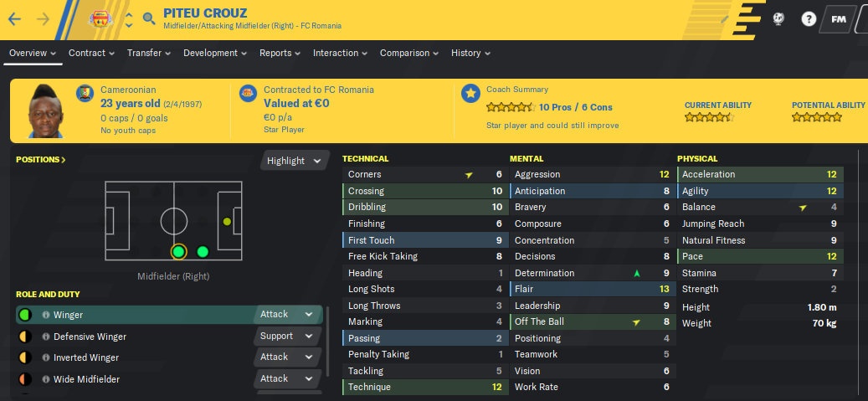Click the role list scrollbar
Viewport: 868px width, 401px height.
coord(328,342)
